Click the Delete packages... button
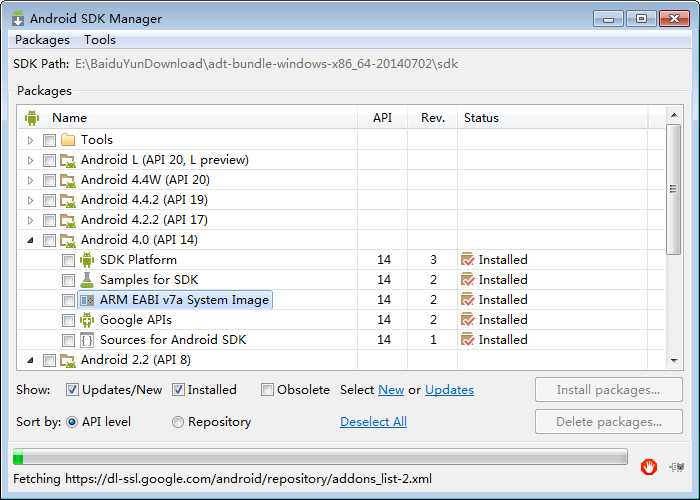Viewport: 700px width, 500px height. (608, 422)
